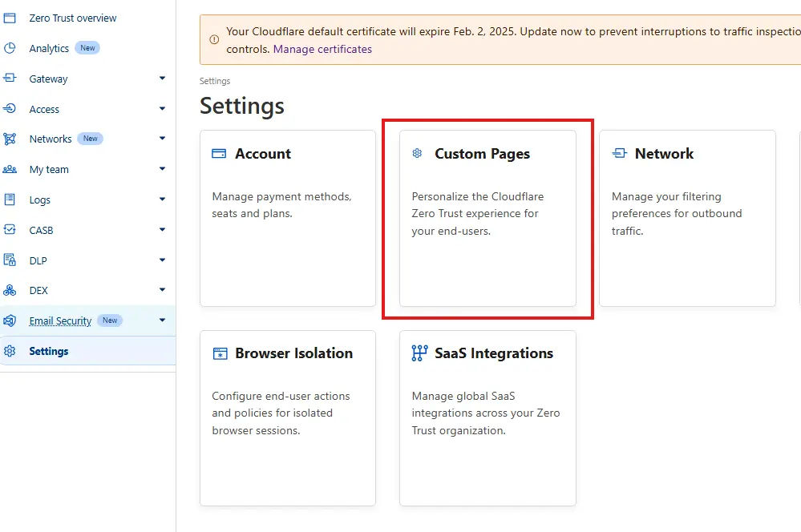Click the Account card credit card icon
This screenshot has width=801, height=532.
pos(219,153)
